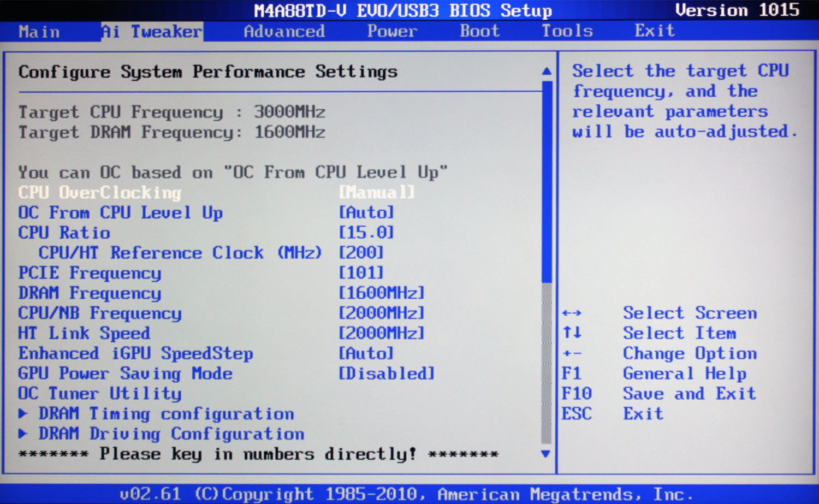Select OC From CPU Level Up

tap(121, 213)
